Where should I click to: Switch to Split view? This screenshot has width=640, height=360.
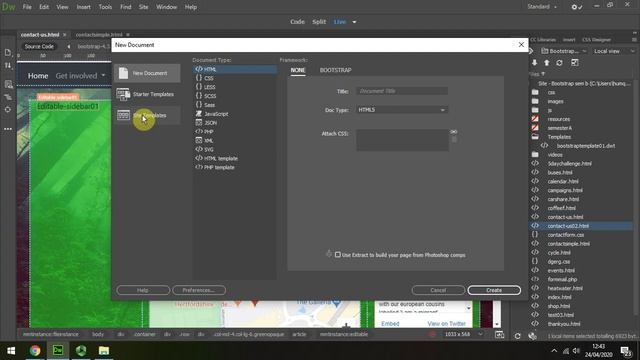click(319, 22)
